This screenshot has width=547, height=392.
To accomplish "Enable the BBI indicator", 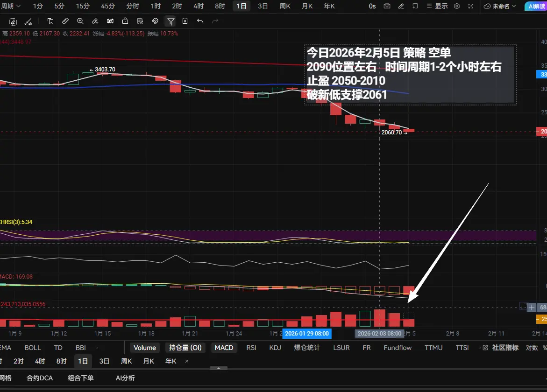I will 81,348.
